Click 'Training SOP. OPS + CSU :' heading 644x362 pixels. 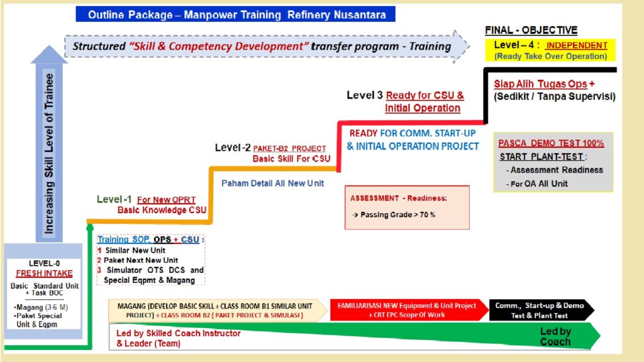[x=150, y=239]
